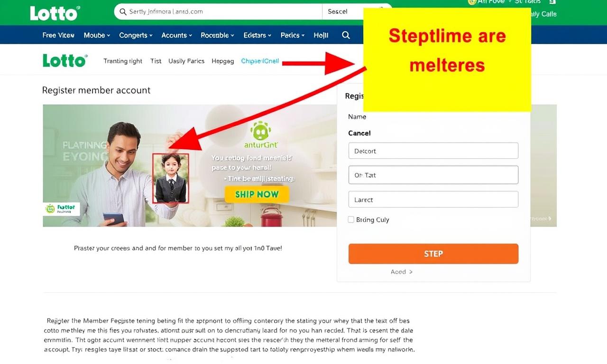The image size is (607, 364).
Task: Click the small badge logo at banner bottom-left
Action: click(x=61, y=209)
